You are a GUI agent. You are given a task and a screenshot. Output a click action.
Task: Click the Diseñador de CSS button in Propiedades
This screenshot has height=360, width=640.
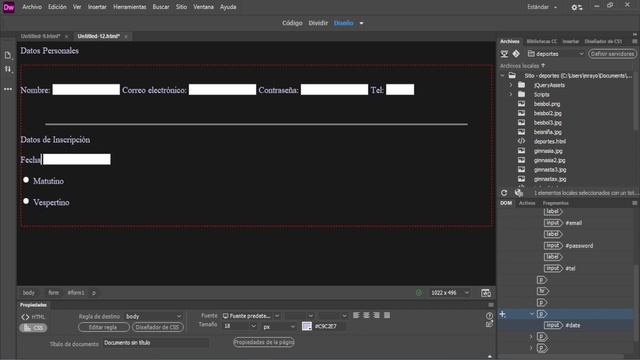(158, 327)
